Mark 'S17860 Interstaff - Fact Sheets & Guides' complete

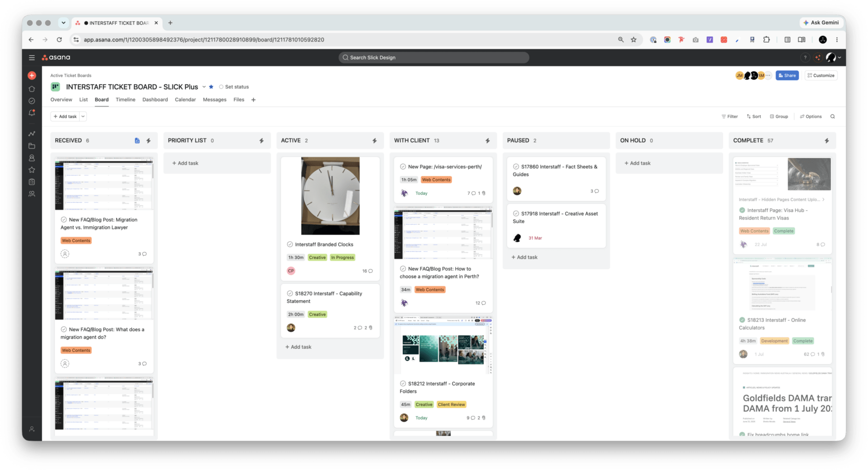tap(516, 167)
